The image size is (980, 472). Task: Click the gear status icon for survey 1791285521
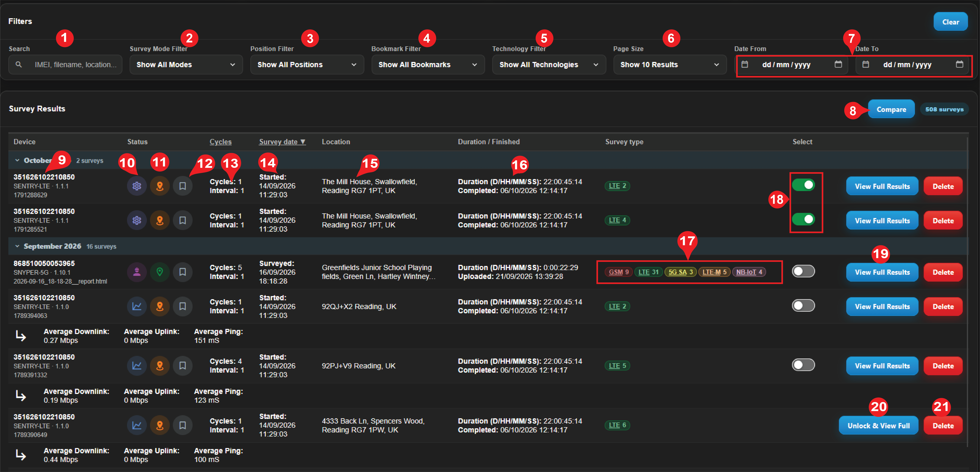(137, 220)
